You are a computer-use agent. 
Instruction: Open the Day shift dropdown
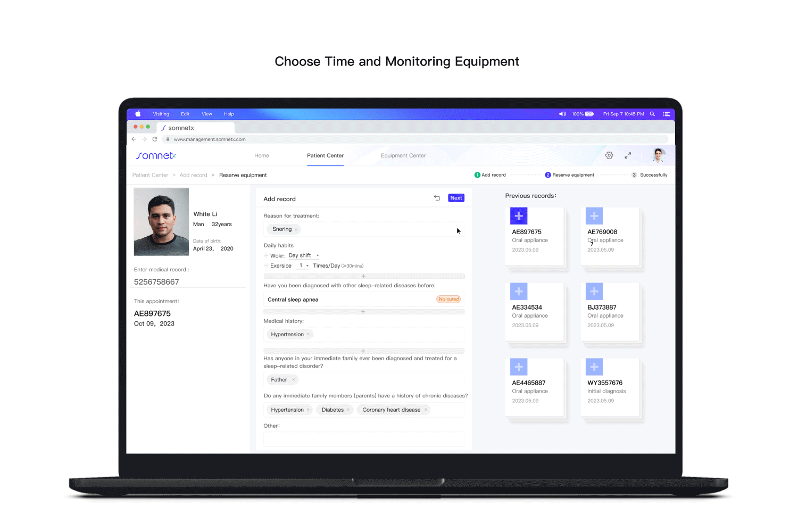(x=303, y=256)
